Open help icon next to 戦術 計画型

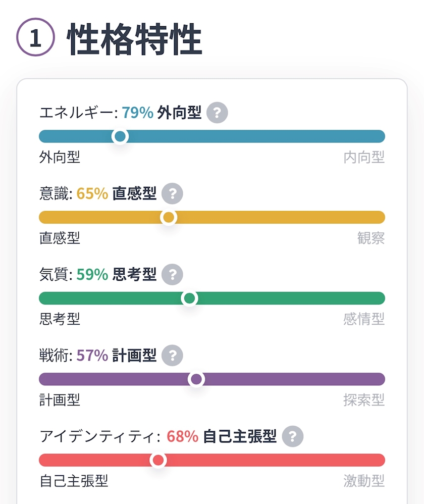[173, 356]
